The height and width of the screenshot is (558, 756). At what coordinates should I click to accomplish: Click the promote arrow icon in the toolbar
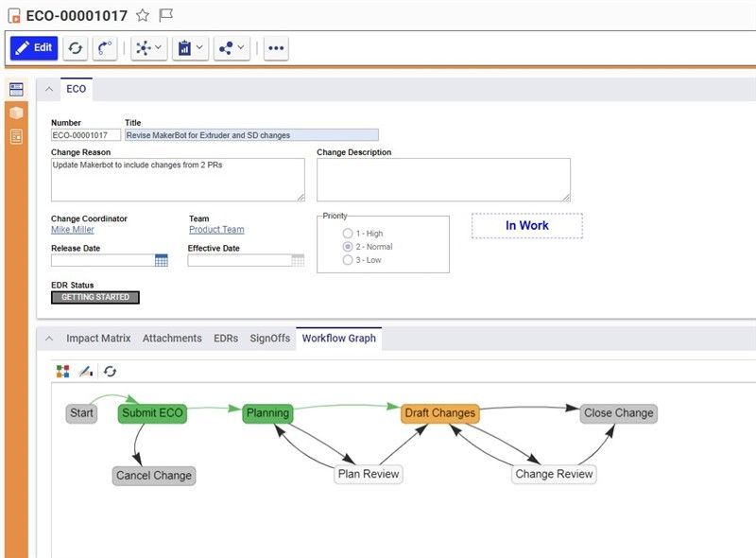(104, 47)
